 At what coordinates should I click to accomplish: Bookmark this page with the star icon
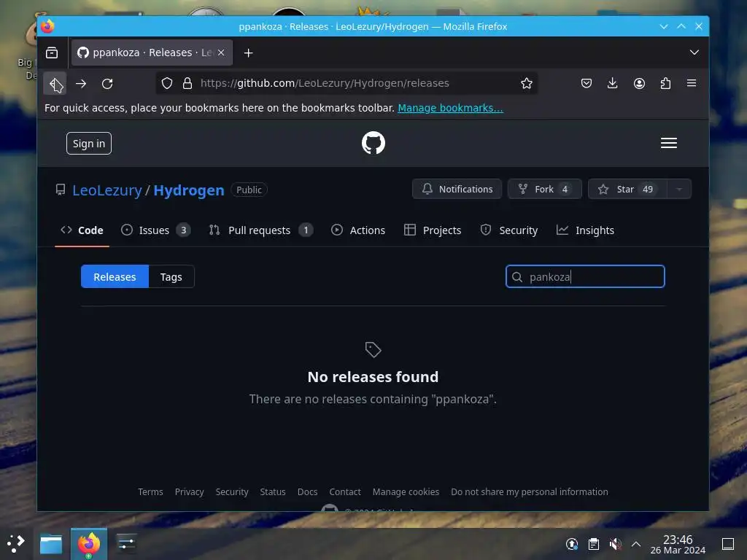click(x=527, y=83)
